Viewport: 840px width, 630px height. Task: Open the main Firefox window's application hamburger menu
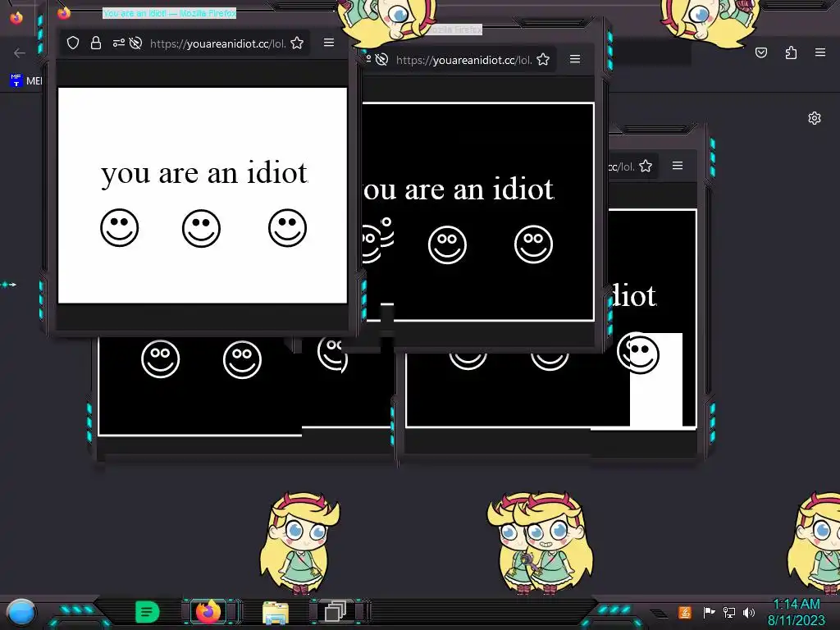(x=820, y=52)
